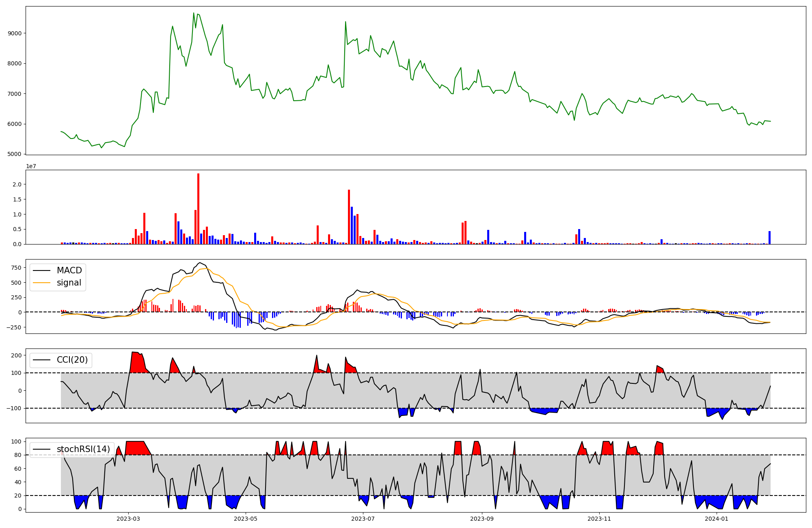Select the 2023-09 date tick label
The width and height of the screenshot is (812, 528).
point(482,519)
